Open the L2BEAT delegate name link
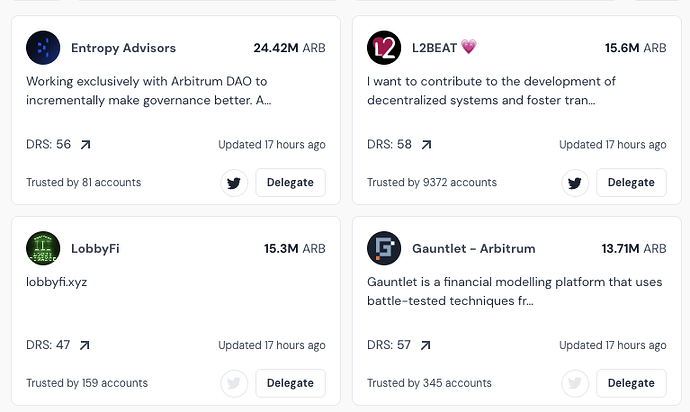 click(x=436, y=48)
